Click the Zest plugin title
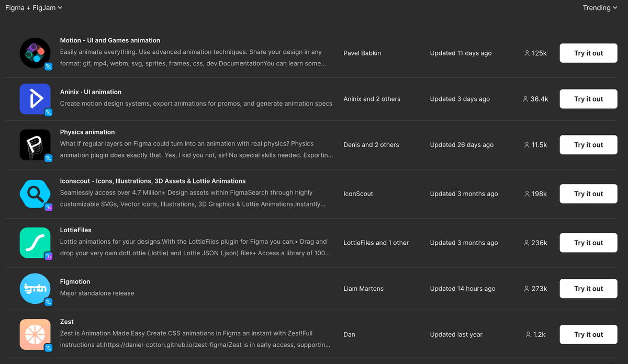 click(x=67, y=322)
